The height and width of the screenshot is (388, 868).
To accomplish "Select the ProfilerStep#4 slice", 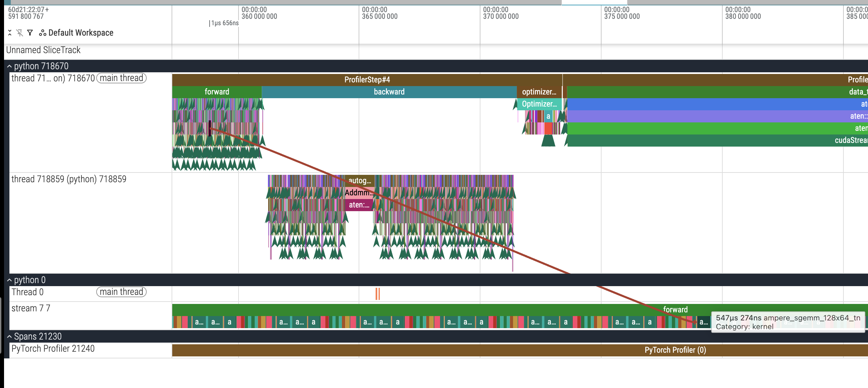I will (367, 80).
